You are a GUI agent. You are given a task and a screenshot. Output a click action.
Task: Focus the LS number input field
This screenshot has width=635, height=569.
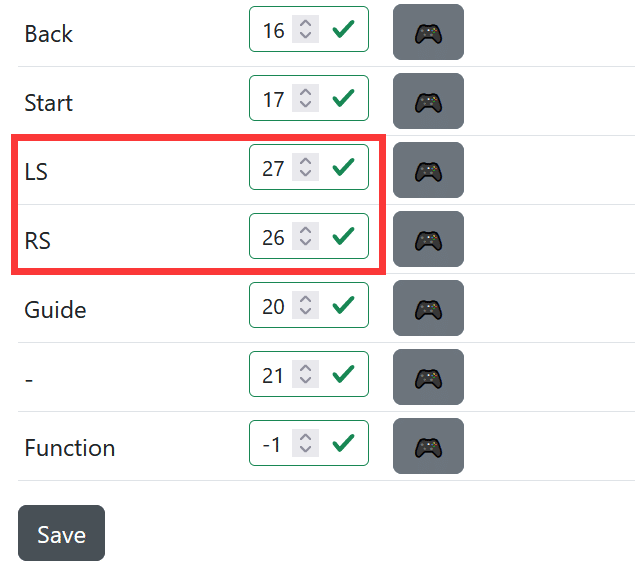[x=273, y=168]
